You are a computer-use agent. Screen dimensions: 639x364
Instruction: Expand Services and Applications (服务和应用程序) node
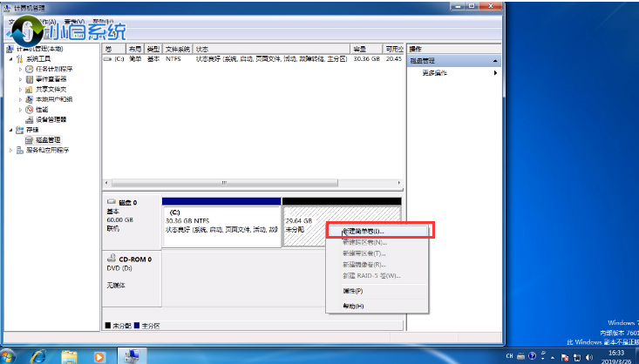10,150
